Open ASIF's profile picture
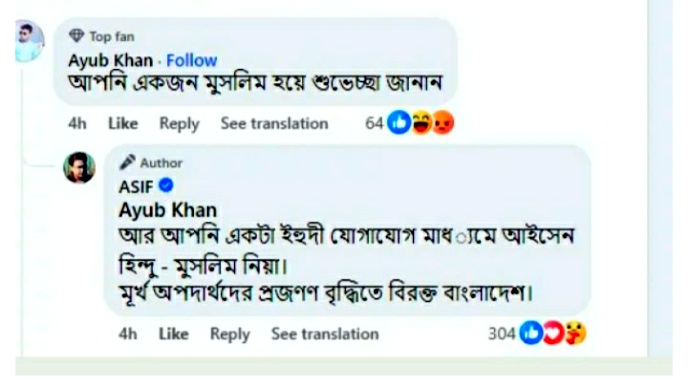688x380 pixels. click(x=79, y=168)
